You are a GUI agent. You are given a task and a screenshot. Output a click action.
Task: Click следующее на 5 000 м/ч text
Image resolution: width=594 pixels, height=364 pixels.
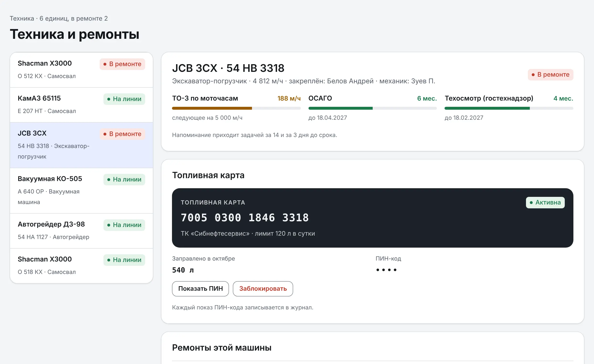207,118
